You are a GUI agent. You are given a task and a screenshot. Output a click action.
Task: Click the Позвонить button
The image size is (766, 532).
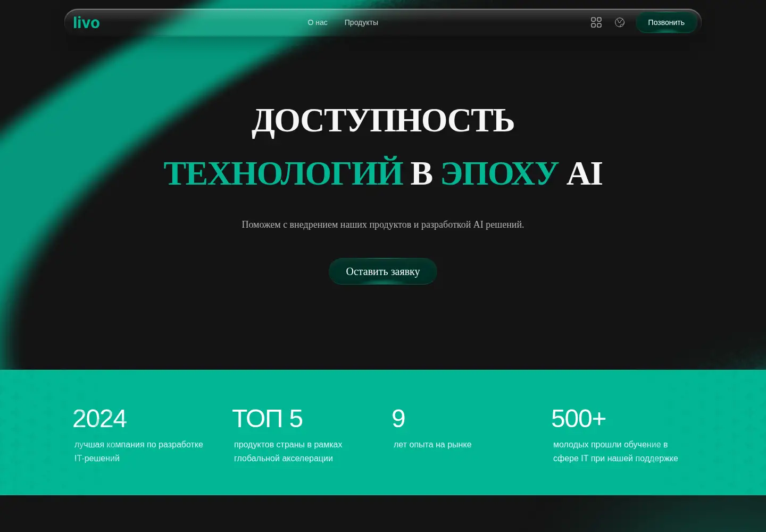[x=666, y=22]
